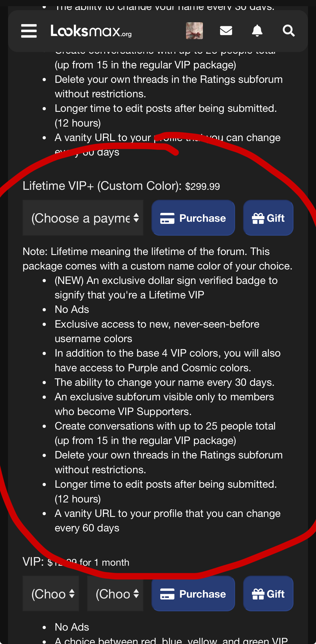Click the never-seen-before username colors bullet
The image size is (316, 644).
click(x=157, y=331)
